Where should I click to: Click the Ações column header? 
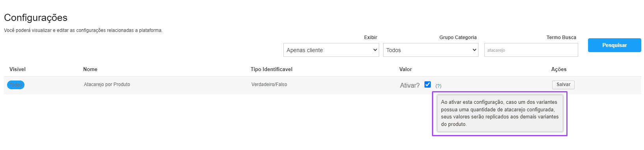[559, 69]
